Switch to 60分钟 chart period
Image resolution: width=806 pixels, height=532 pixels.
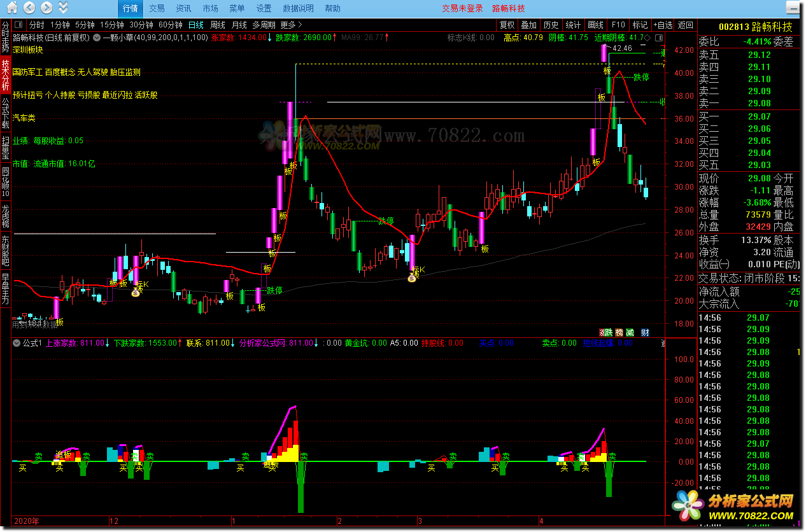(170, 25)
